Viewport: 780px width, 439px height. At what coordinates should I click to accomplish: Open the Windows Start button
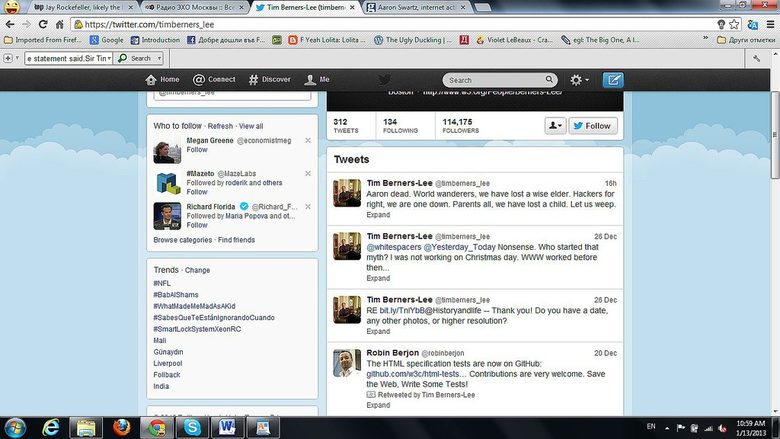tap(14, 427)
